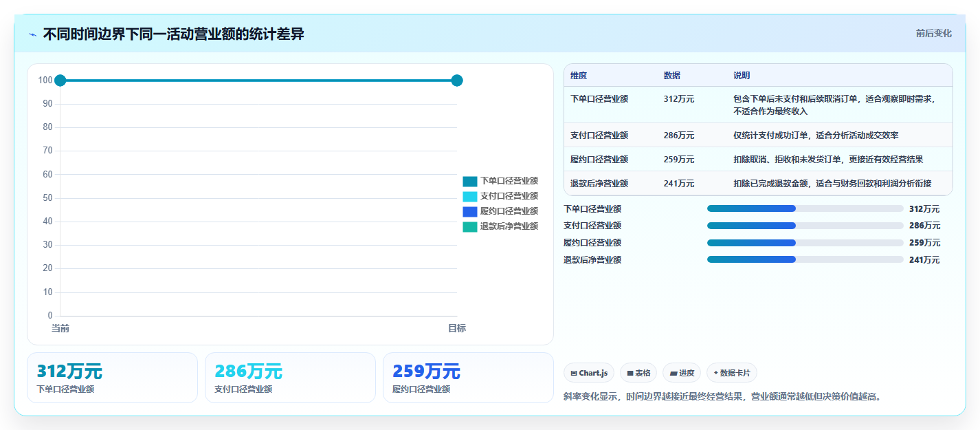Select the 履约口径营业额 cell in the table

(x=599, y=160)
